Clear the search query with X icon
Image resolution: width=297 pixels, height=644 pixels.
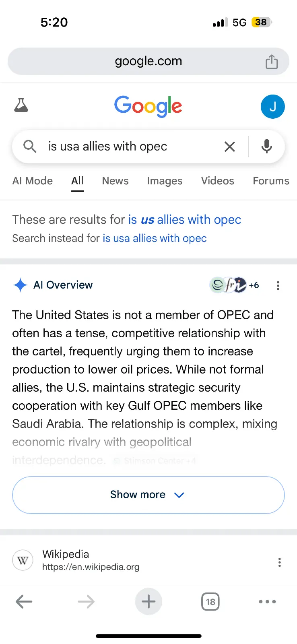pyautogui.click(x=229, y=147)
